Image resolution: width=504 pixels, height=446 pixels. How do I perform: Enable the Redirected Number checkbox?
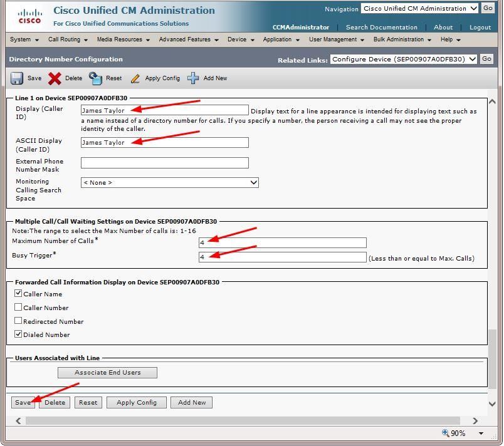point(18,321)
